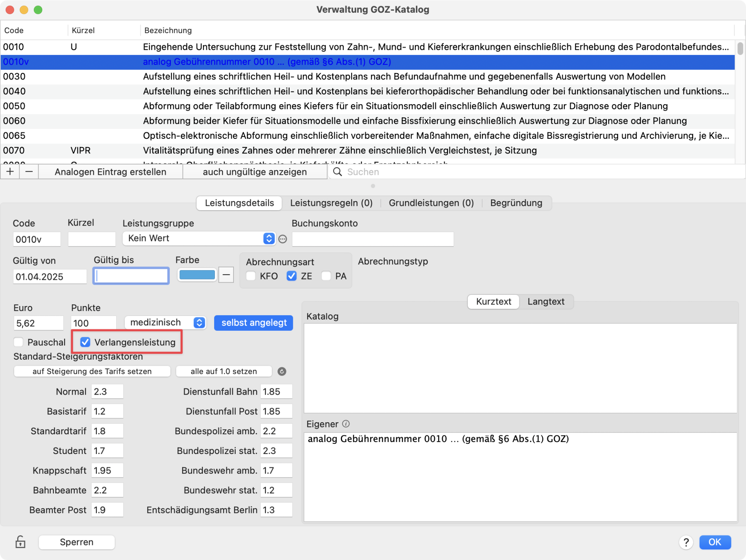Click the Buchungskonto input field
The height and width of the screenshot is (560, 746).
373,239
